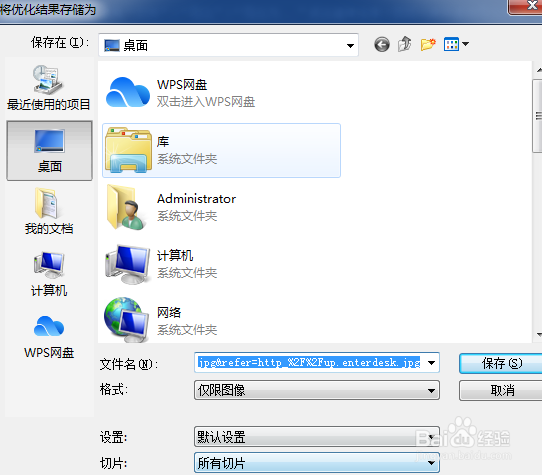Open the 格式 format dropdown
Viewport: 542px width, 475px height.
(x=317, y=390)
